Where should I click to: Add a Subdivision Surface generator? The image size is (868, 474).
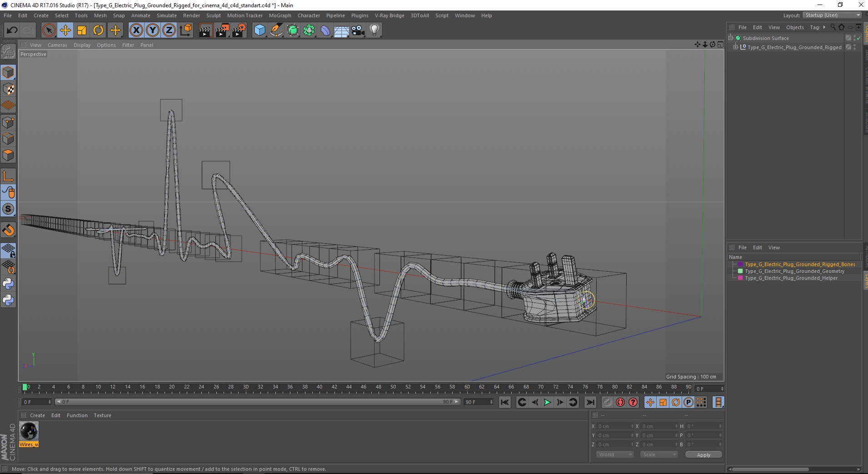point(293,30)
